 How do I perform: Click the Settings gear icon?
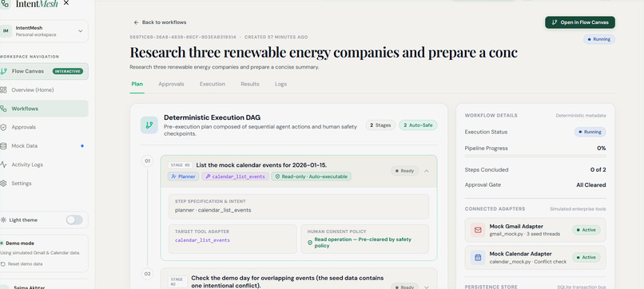coord(3,183)
